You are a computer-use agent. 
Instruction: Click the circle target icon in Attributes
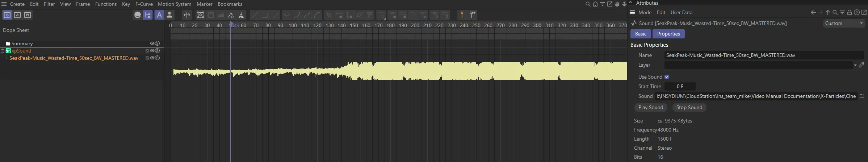click(x=857, y=12)
